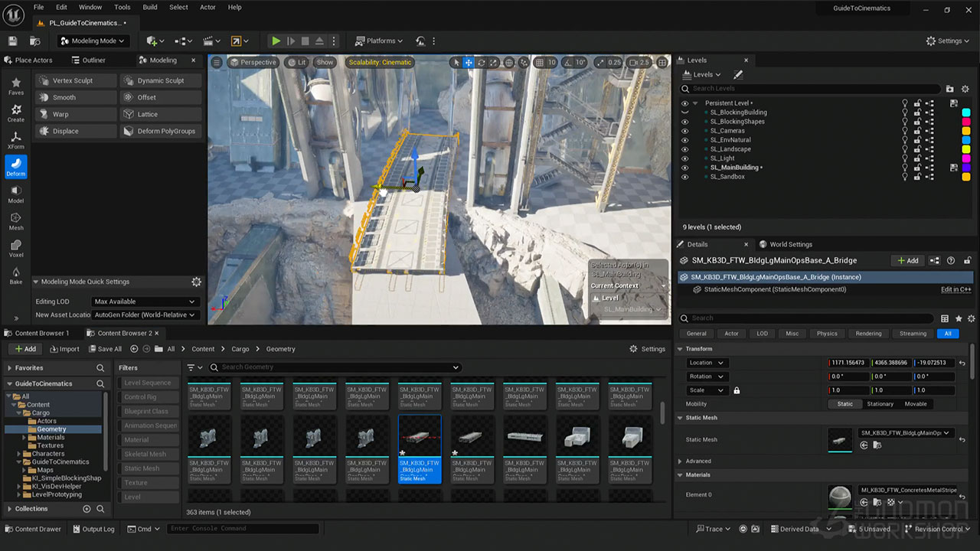Click Save All in content browser

point(104,349)
